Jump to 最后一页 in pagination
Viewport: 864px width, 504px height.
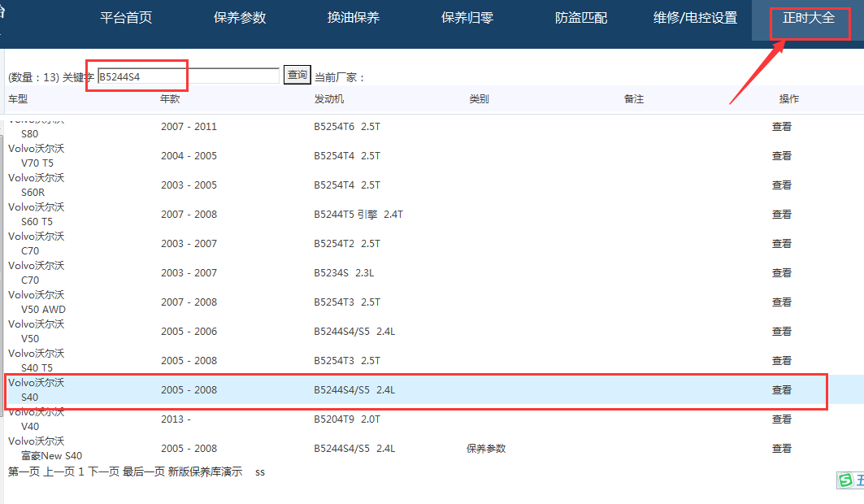[143, 471]
